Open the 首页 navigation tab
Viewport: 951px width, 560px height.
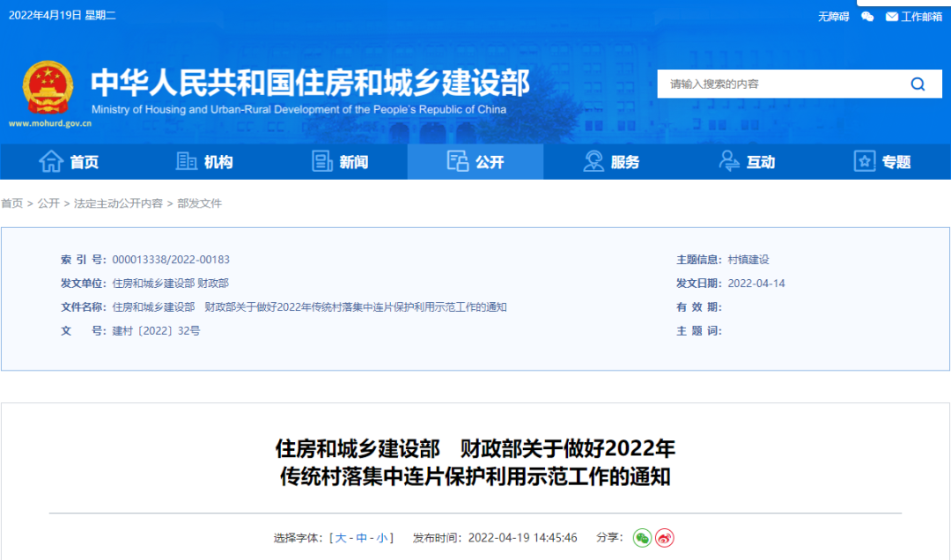(x=68, y=161)
